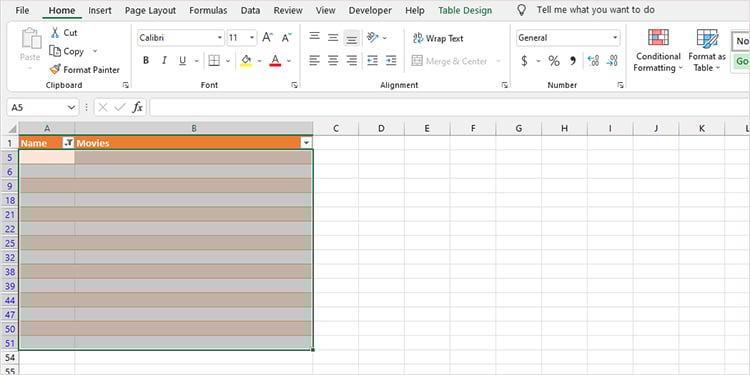Expand the Copy options arrow

coord(95,51)
